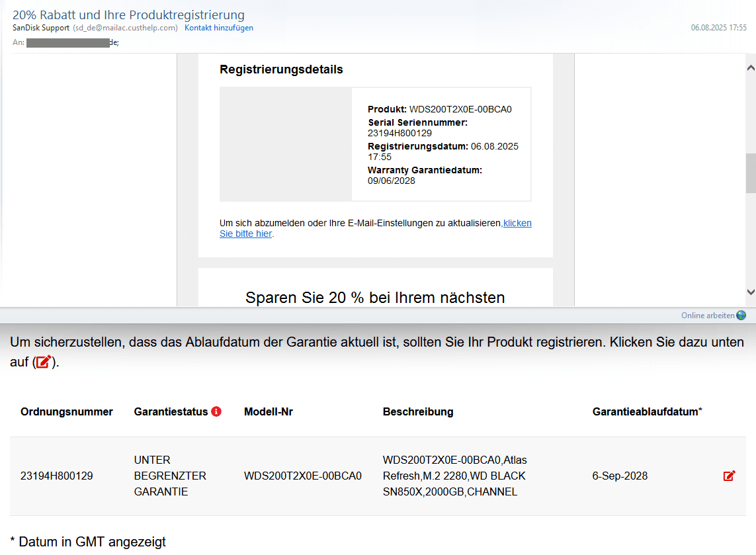Click the Modell-Nr column header

click(x=268, y=412)
